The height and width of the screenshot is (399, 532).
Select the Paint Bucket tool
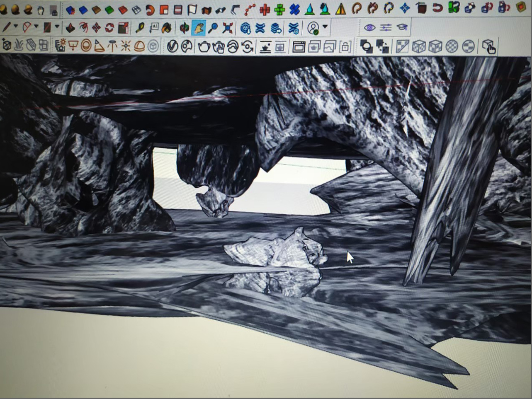167,28
